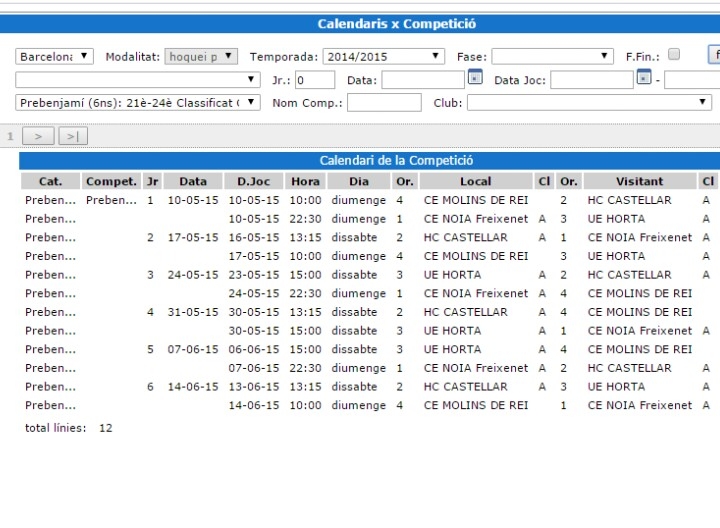Go to next page arrow button

tap(38, 136)
